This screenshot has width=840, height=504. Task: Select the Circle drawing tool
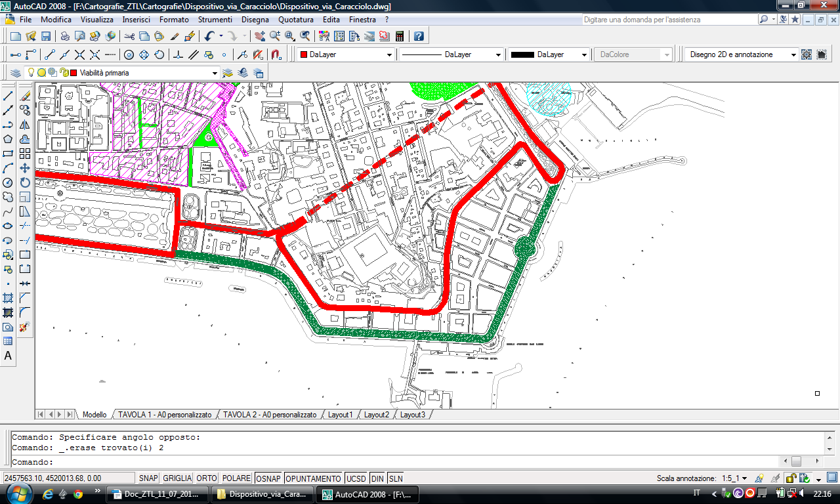coord(8,182)
